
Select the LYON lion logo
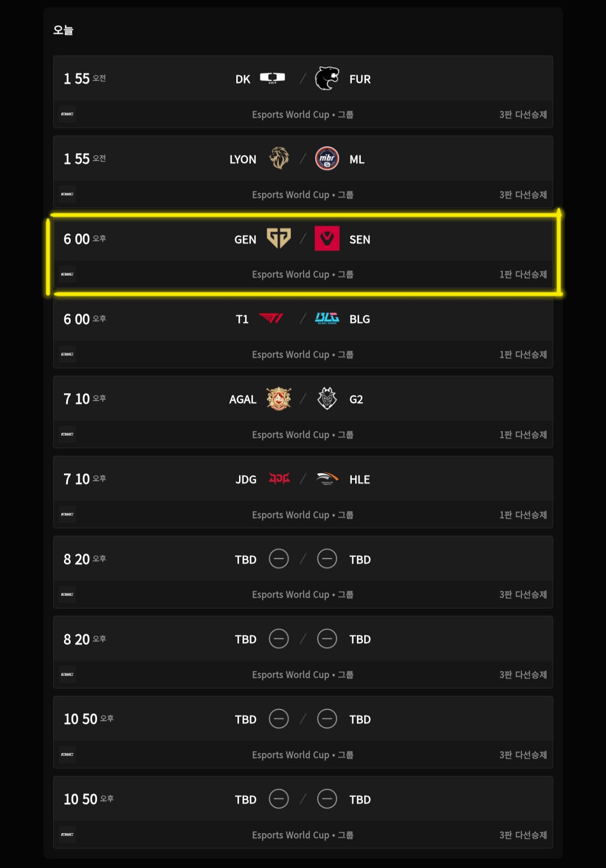coord(279,159)
